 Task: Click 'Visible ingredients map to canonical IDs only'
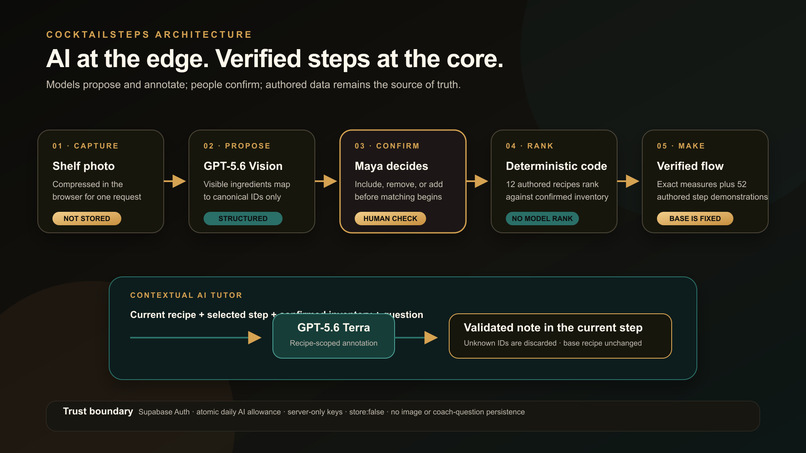click(x=247, y=190)
